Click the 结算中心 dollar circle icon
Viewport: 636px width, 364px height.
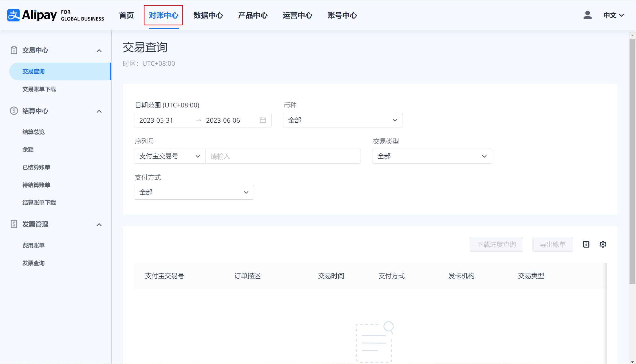tap(14, 111)
